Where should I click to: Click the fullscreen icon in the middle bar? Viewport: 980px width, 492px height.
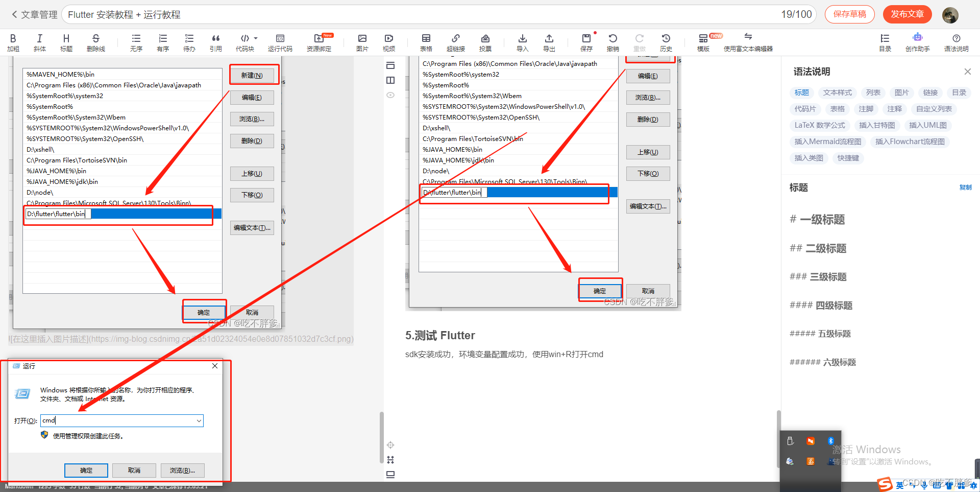pyautogui.click(x=390, y=460)
